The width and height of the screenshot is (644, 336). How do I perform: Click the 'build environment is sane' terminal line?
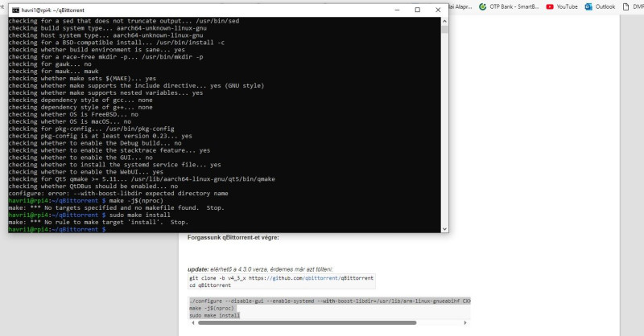tap(97, 50)
